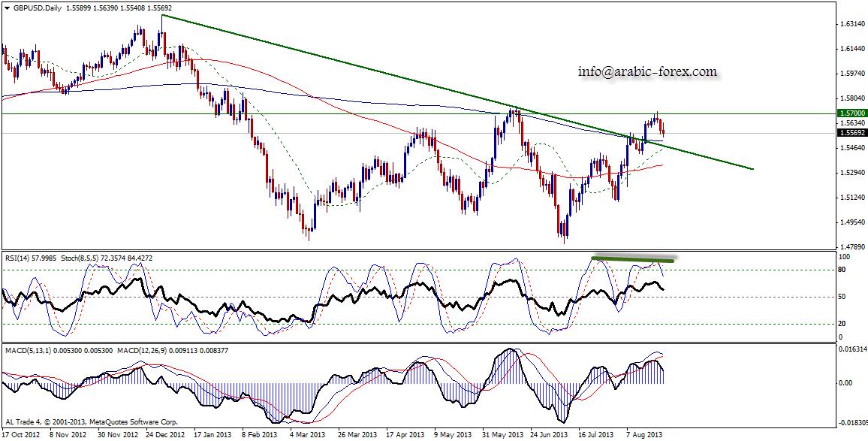Click the 0.00 MACD scale value
Viewport: 868px width, 441px height.
click(846, 383)
